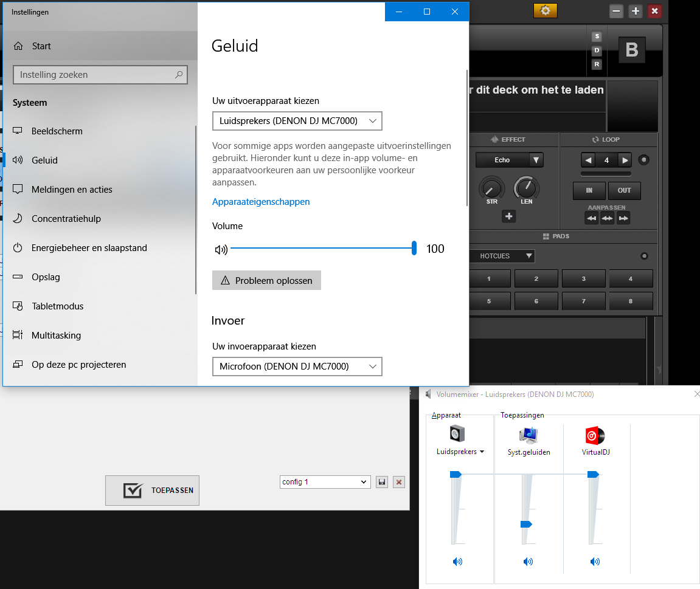Viewport: 700px width, 589px height.
Task: Click the S button in VirtualDJ deck
Action: (597, 36)
